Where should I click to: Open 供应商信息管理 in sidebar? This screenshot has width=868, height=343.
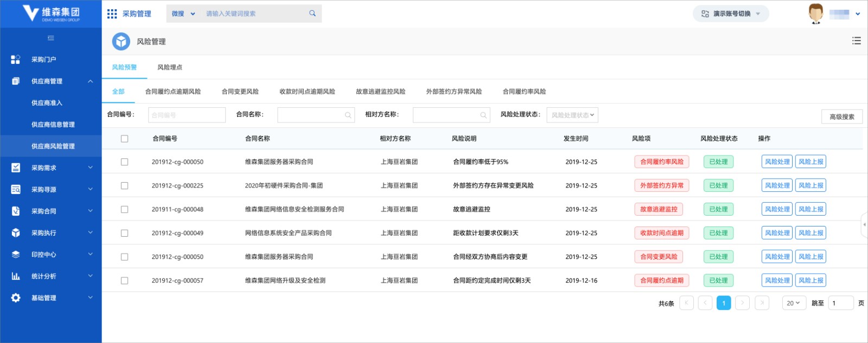[53, 125]
